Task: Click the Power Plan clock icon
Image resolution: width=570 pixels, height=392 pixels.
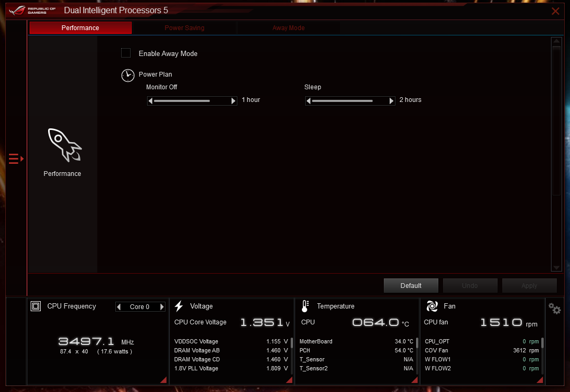Action: (127, 76)
